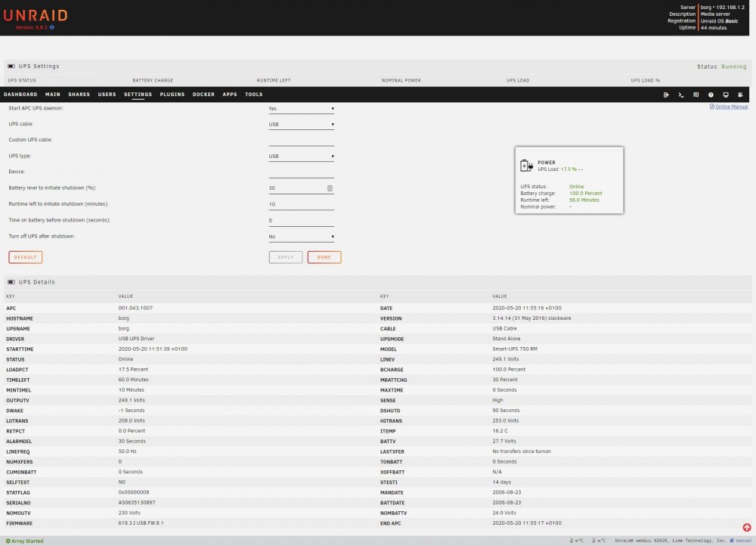Open the UPS cable dropdown
Image resolution: width=756 pixels, height=546 pixels.
click(302, 125)
